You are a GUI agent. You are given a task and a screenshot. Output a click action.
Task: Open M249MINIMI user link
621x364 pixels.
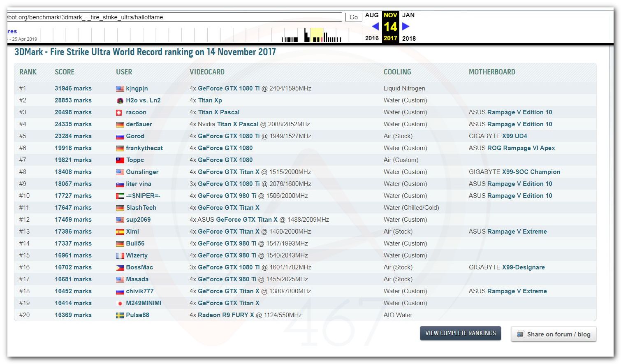pyautogui.click(x=144, y=303)
